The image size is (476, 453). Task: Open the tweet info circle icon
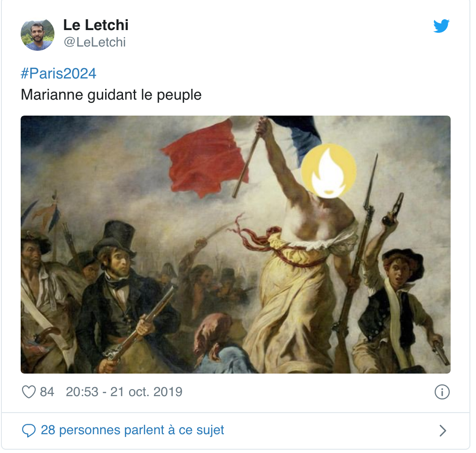coord(442,392)
